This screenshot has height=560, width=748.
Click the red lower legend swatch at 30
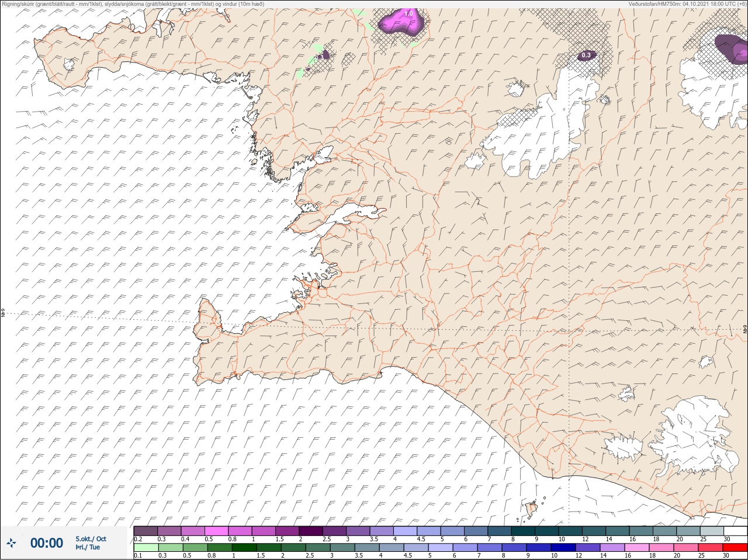(735, 548)
